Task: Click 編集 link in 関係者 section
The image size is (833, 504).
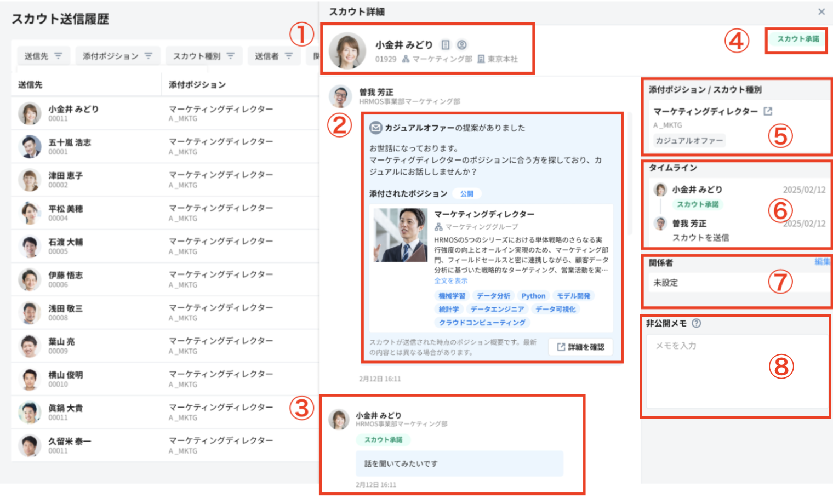Action: point(821,262)
